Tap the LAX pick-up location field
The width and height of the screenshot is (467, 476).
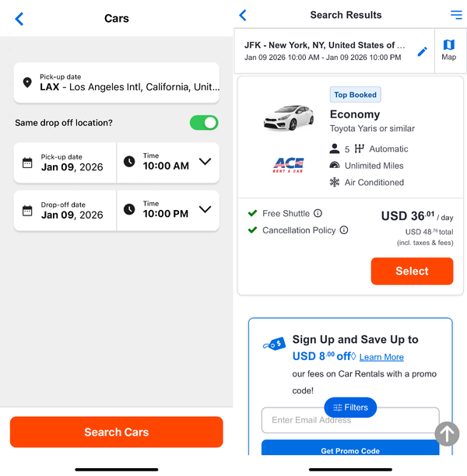[x=117, y=82]
